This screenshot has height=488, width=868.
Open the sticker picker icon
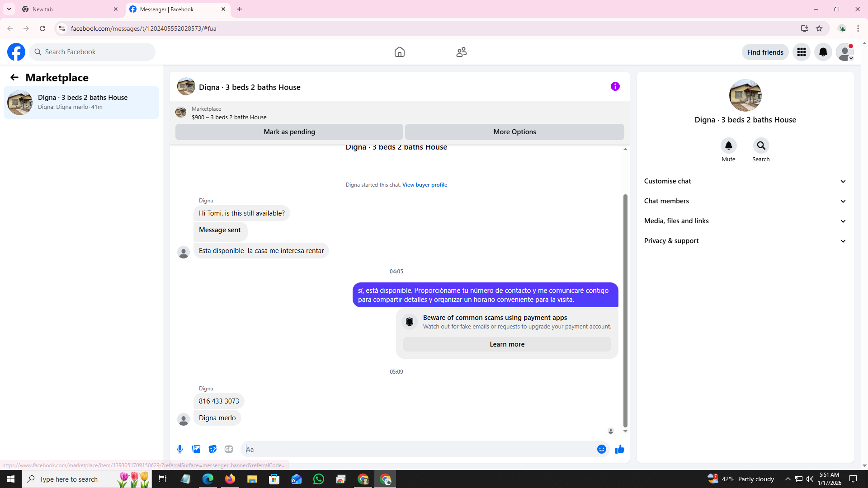point(212,449)
